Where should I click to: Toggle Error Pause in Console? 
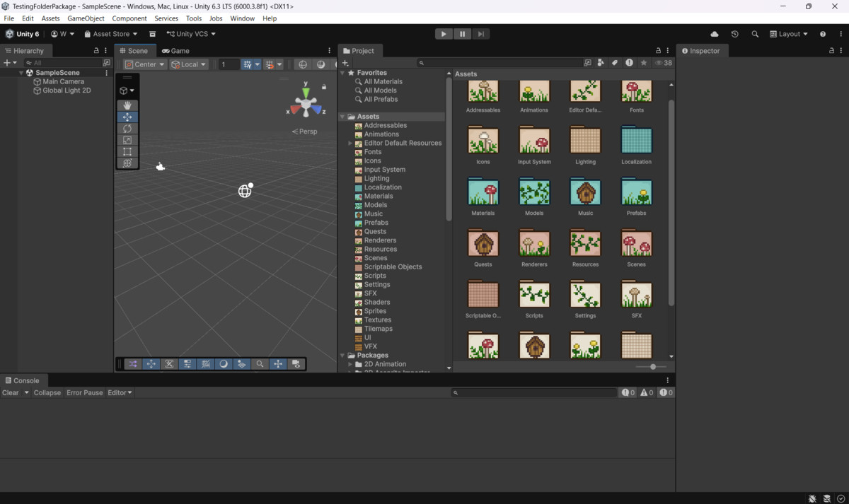pos(85,392)
